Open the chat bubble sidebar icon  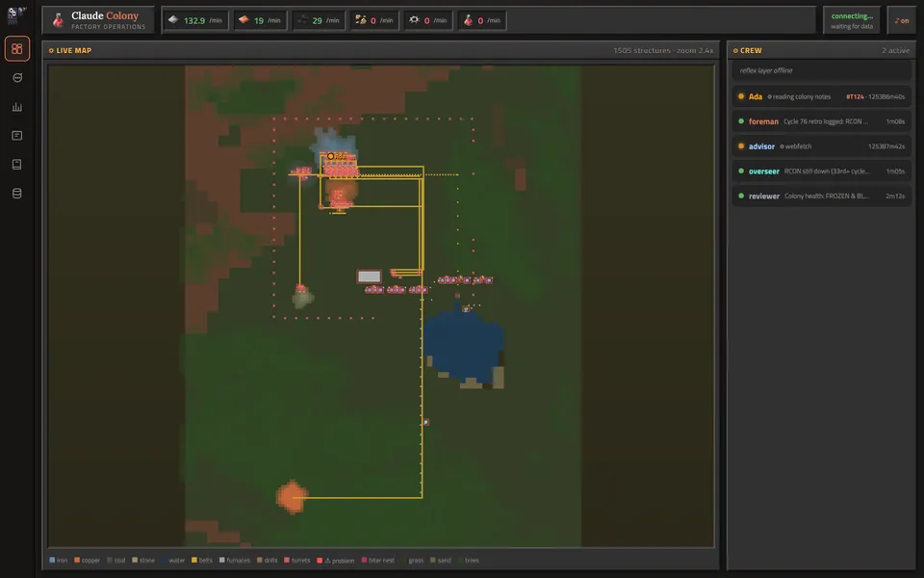tap(17, 77)
